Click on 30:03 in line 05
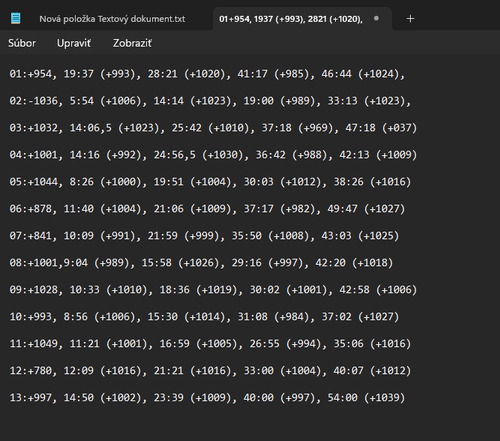The width and height of the screenshot is (500, 441). coord(258,182)
